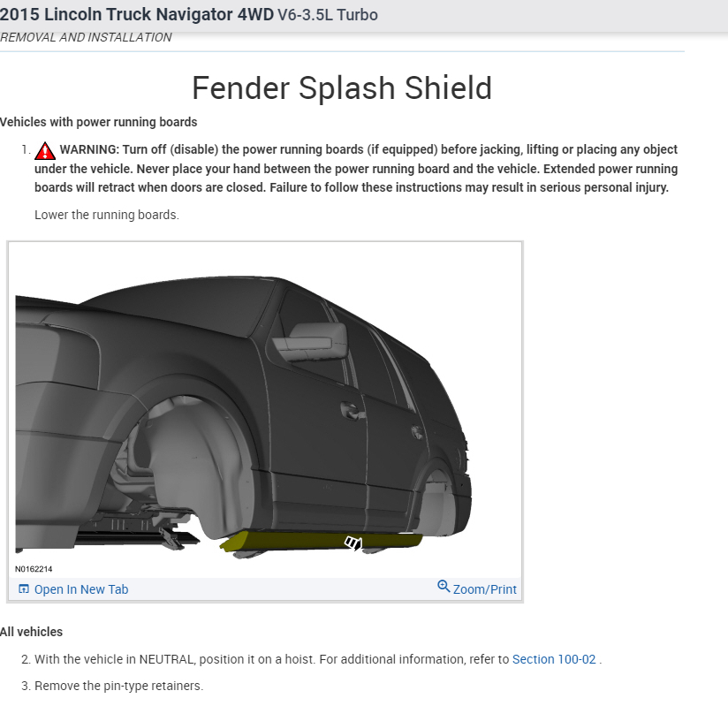Click the N0162214 image identifier

coord(34,569)
